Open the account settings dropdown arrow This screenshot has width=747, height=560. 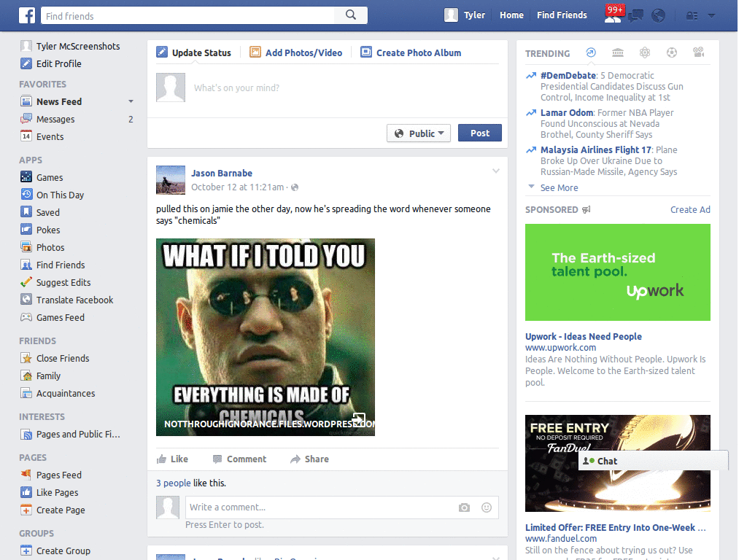(711, 15)
